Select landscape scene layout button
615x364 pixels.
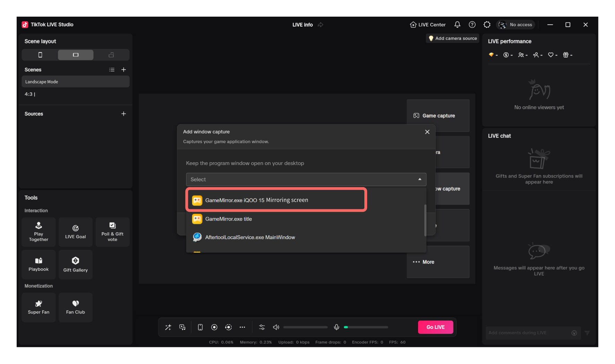click(76, 55)
